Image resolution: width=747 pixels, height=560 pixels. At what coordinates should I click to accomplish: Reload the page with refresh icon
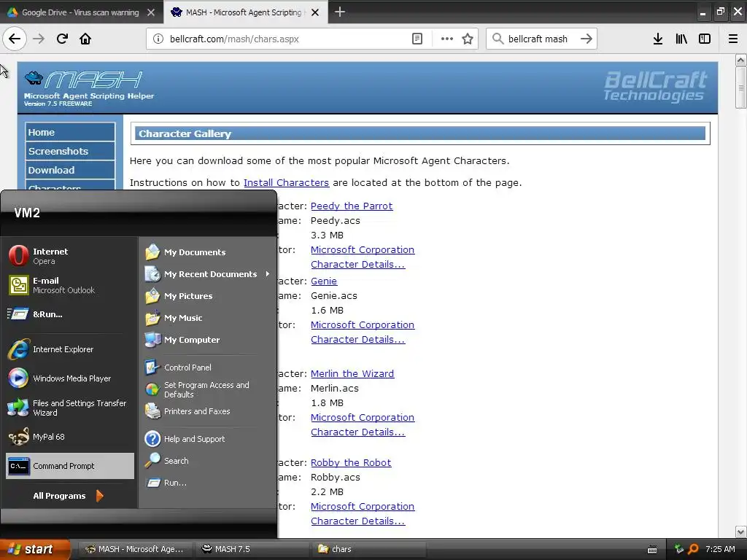click(x=62, y=39)
